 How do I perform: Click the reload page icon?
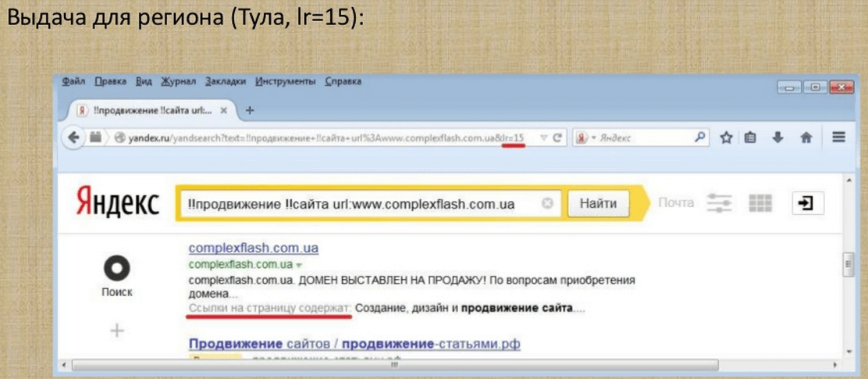[x=558, y=138]
